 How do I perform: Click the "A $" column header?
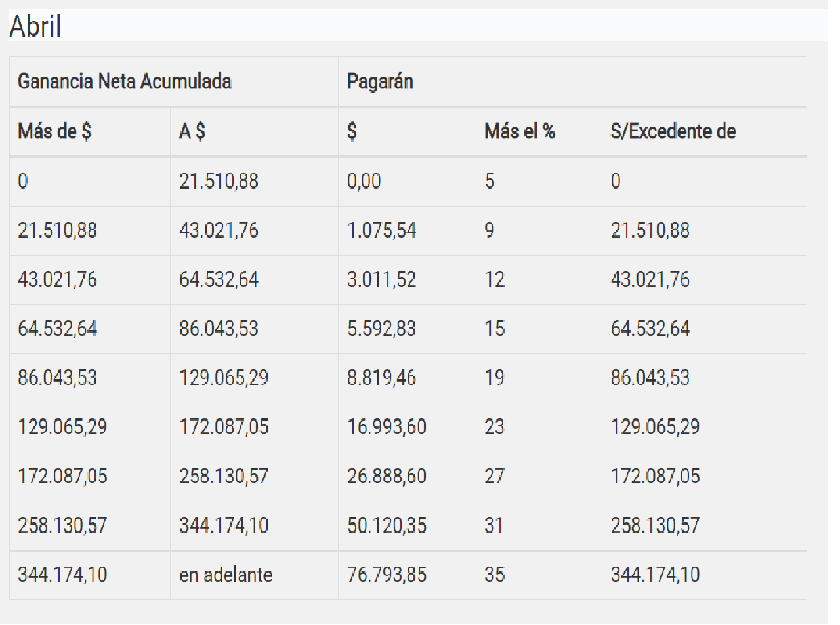pos(192,131)
